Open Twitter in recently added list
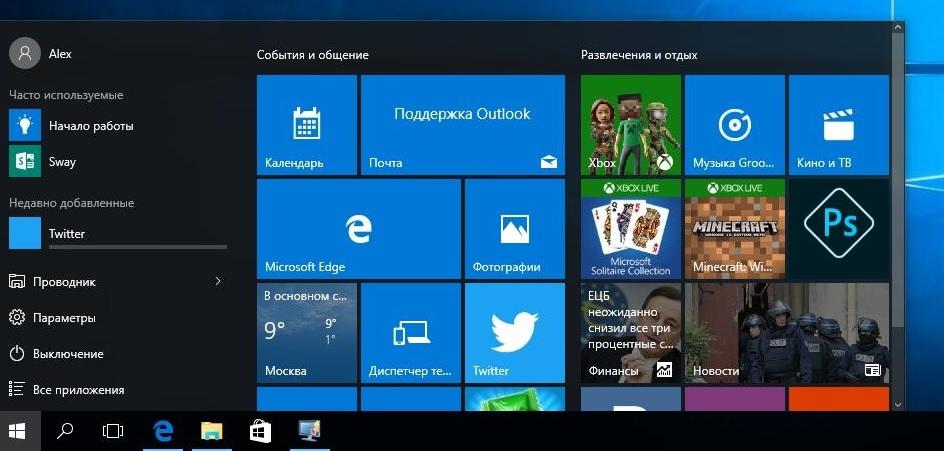The image size is (944, 451). [117, 234]
